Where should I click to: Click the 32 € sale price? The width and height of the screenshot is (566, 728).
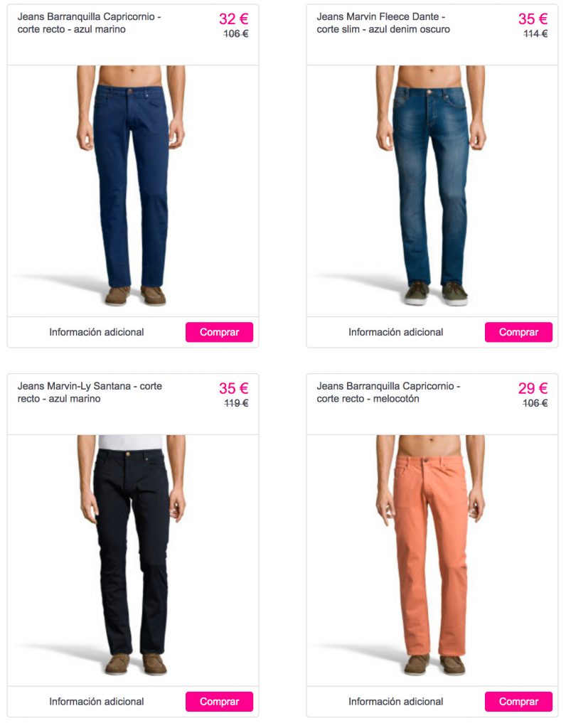(x=233, y=18)
